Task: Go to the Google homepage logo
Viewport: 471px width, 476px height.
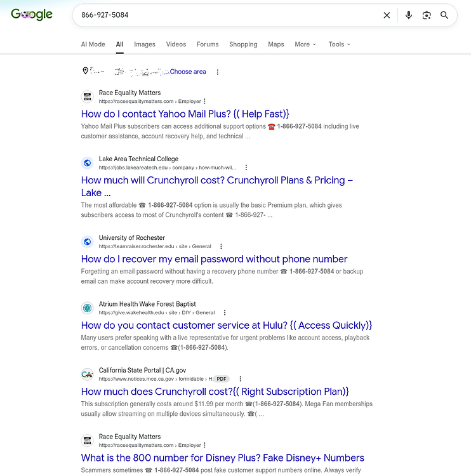Action: click(32, 14)
